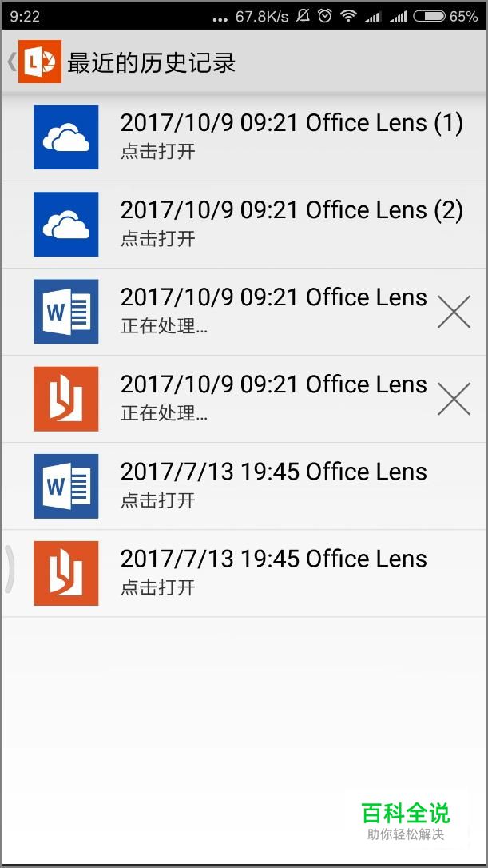Go back using the header chevron

click(x=11, y=62)
